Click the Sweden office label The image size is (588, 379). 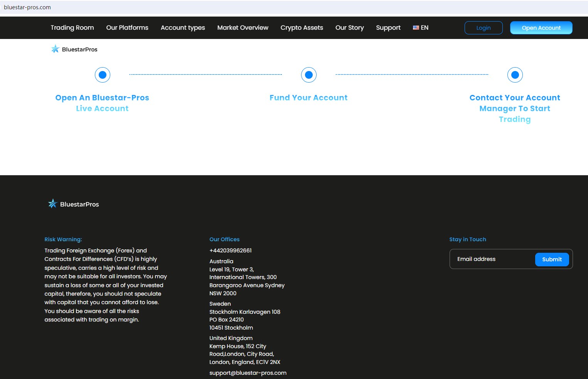coord(220,304)
